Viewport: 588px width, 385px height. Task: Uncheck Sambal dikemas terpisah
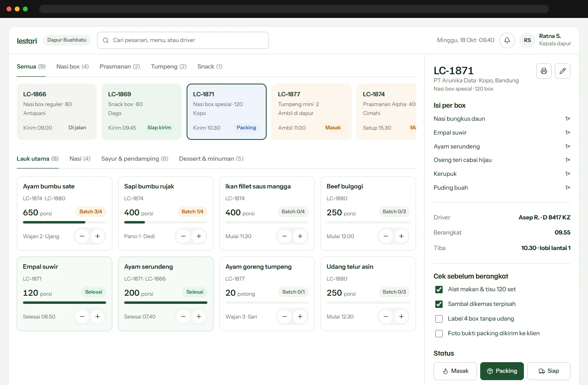(x=439, y=304)
